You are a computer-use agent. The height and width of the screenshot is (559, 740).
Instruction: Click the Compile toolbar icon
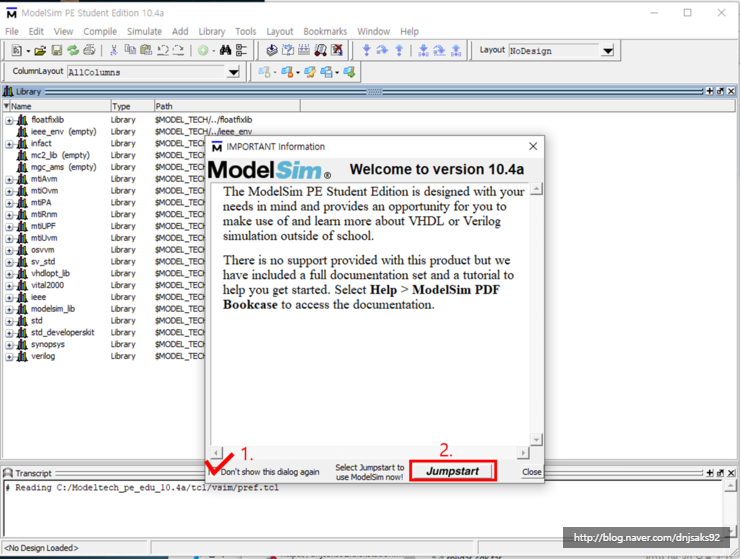[272, 50]
